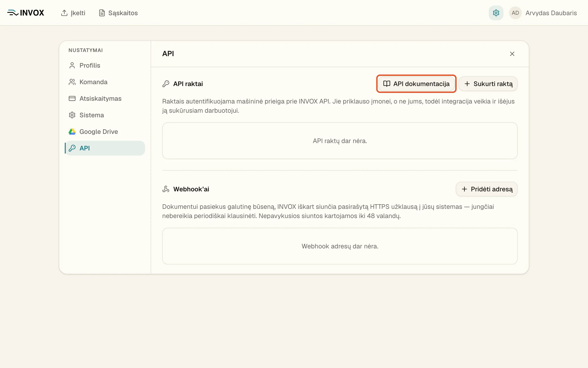Click the 'API raktų dar nėra.' message

(340, 141)
